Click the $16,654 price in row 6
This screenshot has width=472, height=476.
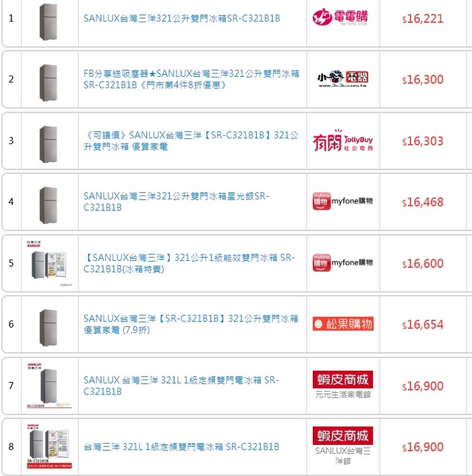tap(423, 325)
